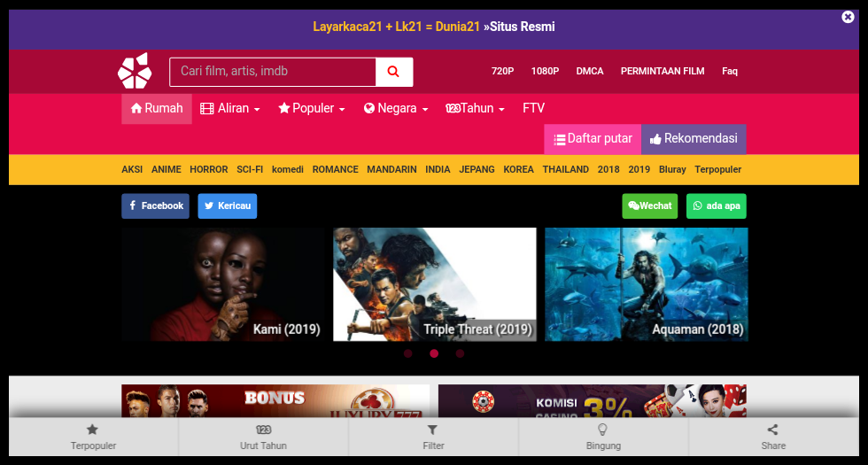Open the Bluray link
The height and width of the screenshot is (465, 868).
(672, 169)
